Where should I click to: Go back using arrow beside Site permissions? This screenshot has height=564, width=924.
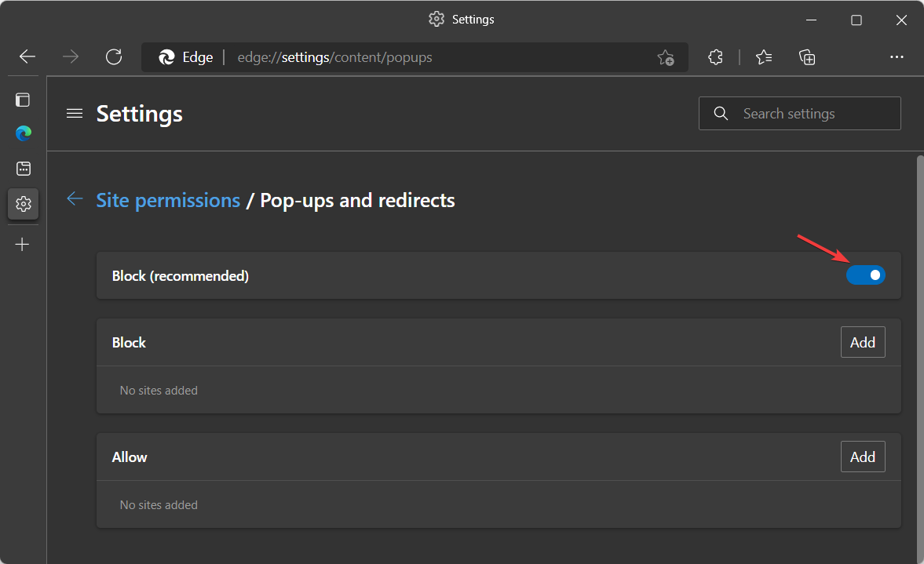click(x=75, y=199)
